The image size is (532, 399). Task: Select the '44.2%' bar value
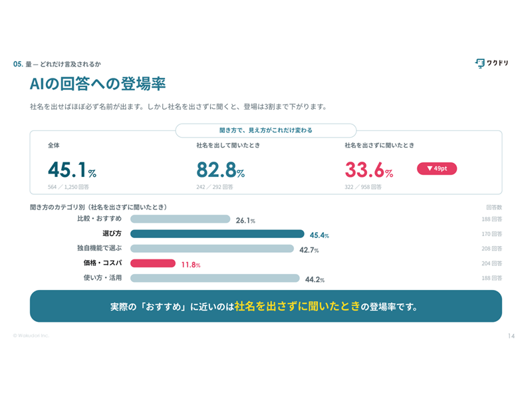click(x=315, y=279)
